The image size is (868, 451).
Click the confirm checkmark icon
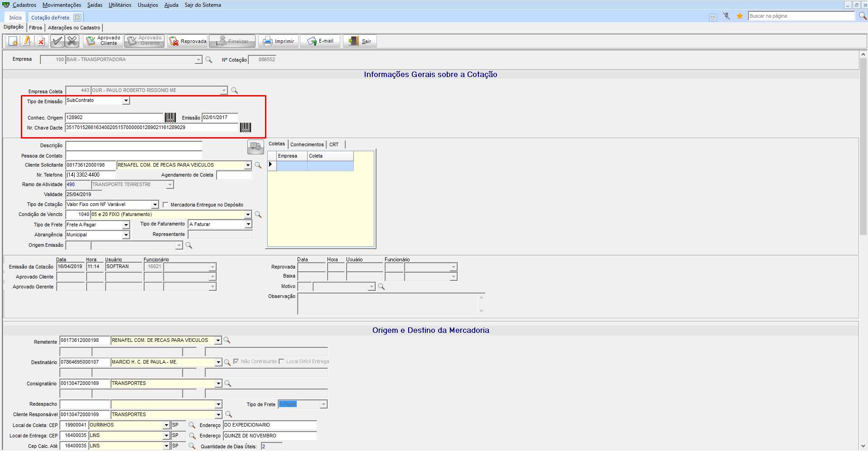pyautogui.click(x=57, y=41)
